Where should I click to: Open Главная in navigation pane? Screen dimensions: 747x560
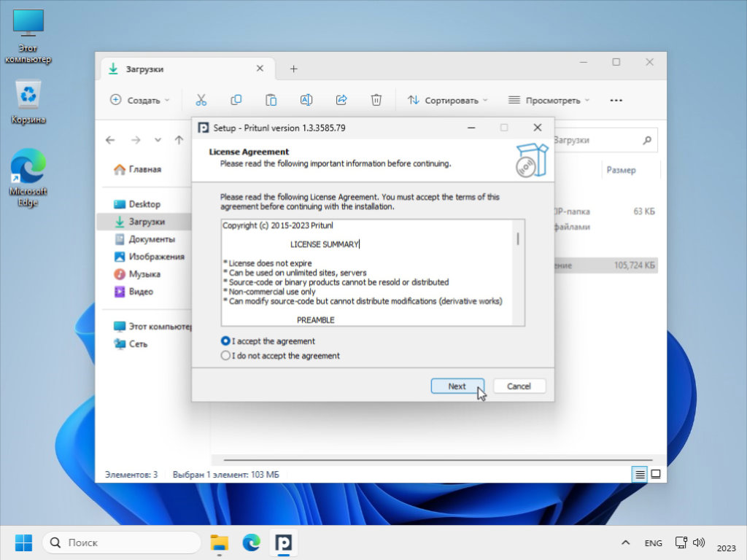(x=138, y=169)
